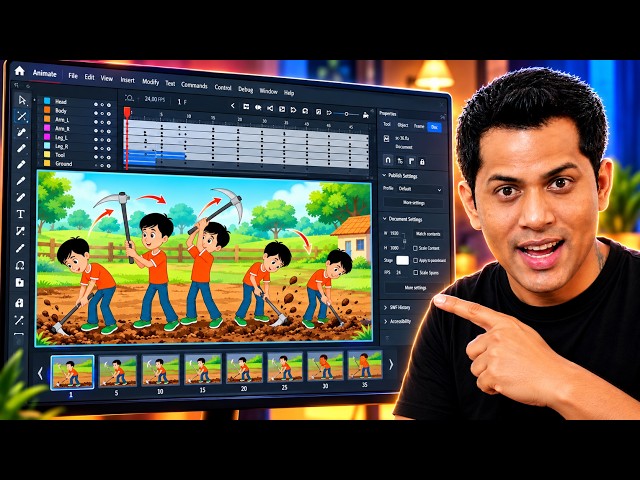Select the headphones-shaped tool icon
Viewport: 640px width, 480px height.
point(20,266)
